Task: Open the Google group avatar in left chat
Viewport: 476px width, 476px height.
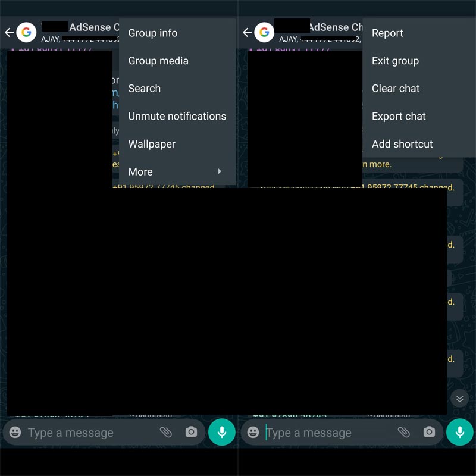Action: pos(26,32)
